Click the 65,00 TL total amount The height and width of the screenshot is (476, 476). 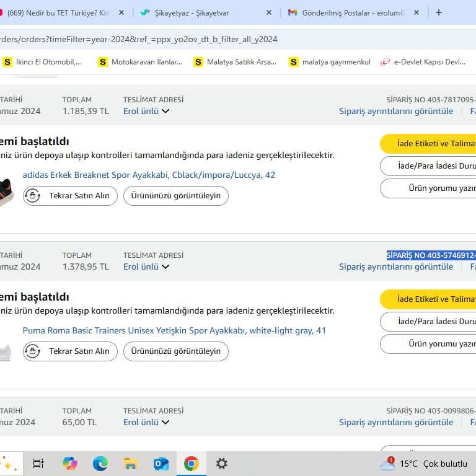point(79,422)
